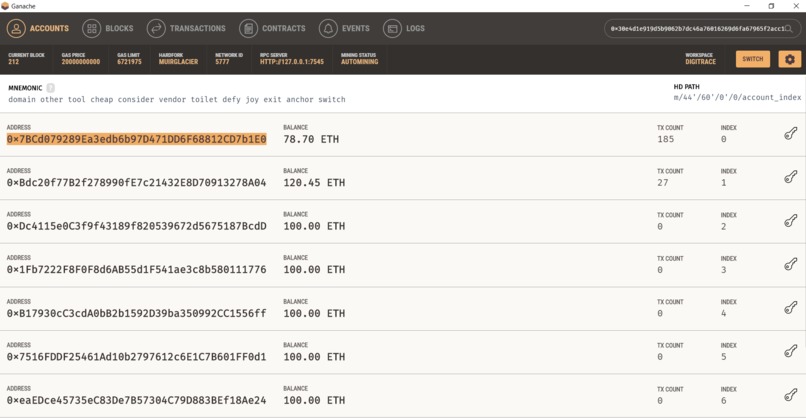
Task: Click the TX count value 185
Action: (665, 139)
